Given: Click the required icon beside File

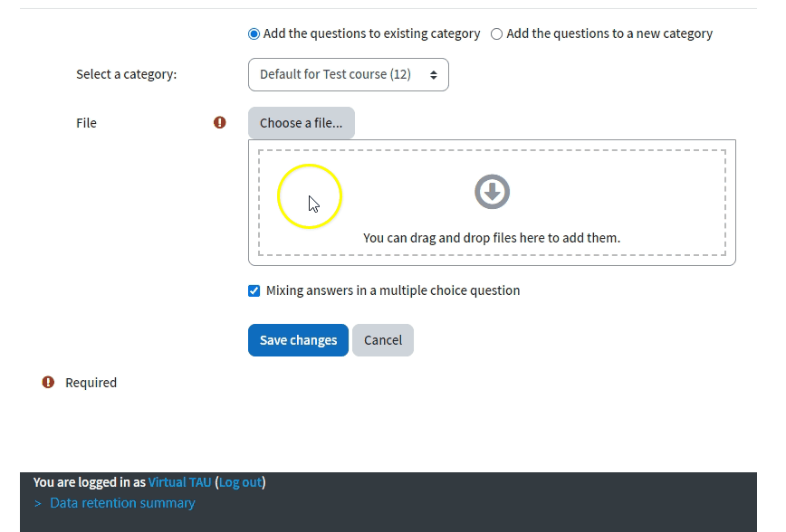Looking at the screenshot, I should (220, 123).
